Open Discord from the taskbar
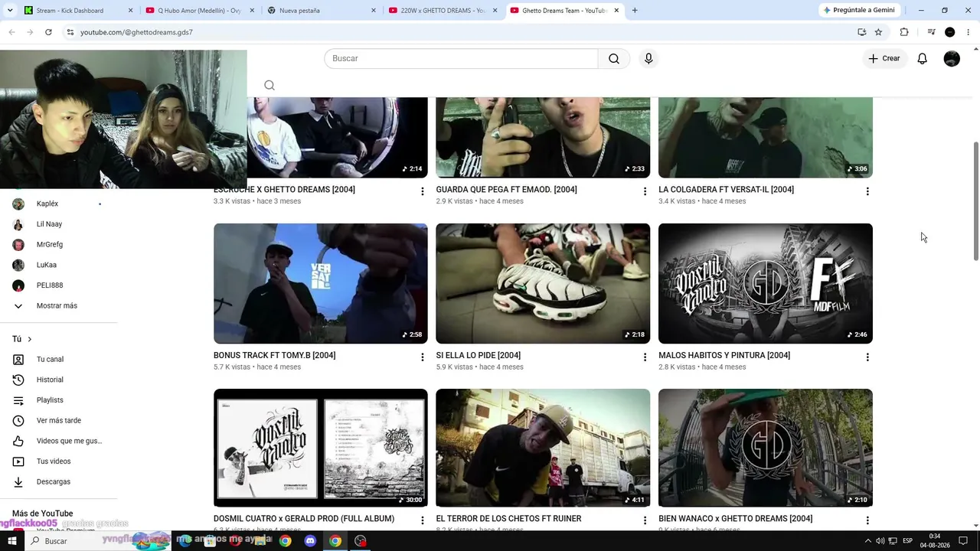 [310, 541]
